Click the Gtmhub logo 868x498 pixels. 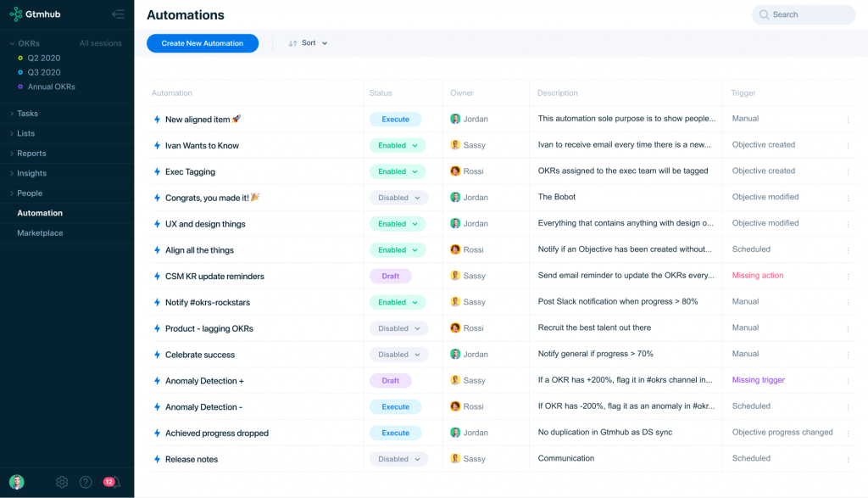(x=35, y=14)
